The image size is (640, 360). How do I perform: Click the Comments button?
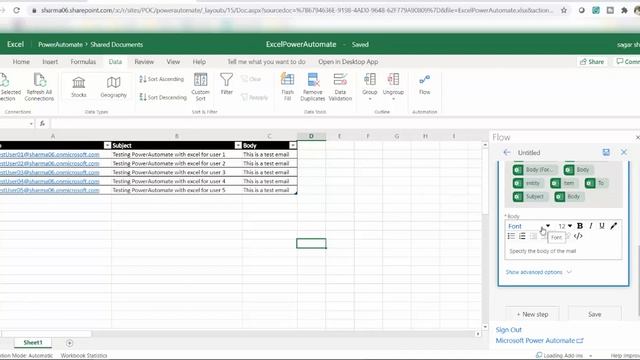[x=628, y=62]
